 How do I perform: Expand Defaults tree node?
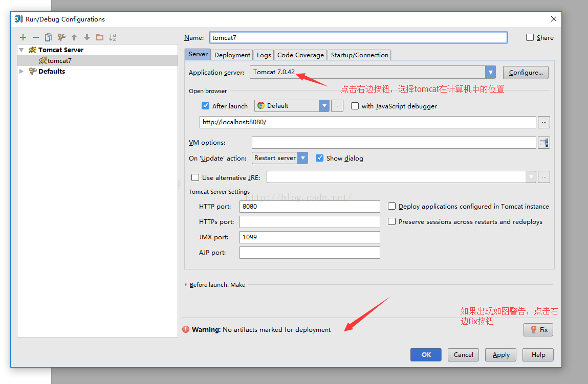pyautogui.click(x=21, y=71)
